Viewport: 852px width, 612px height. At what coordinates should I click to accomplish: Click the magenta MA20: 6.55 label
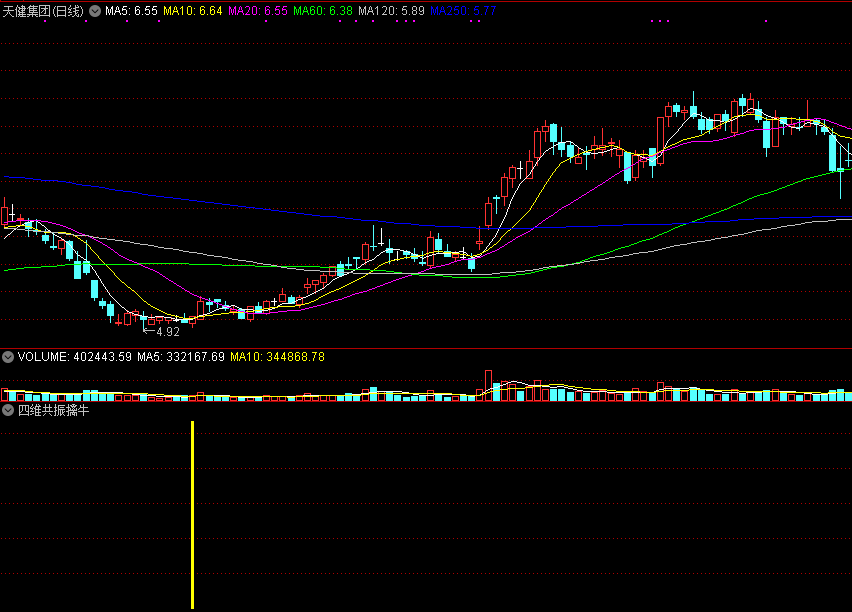pos(258,11)
